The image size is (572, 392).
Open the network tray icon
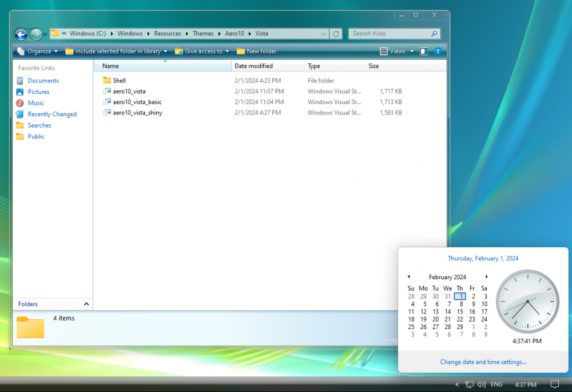[x=470, y=385]
